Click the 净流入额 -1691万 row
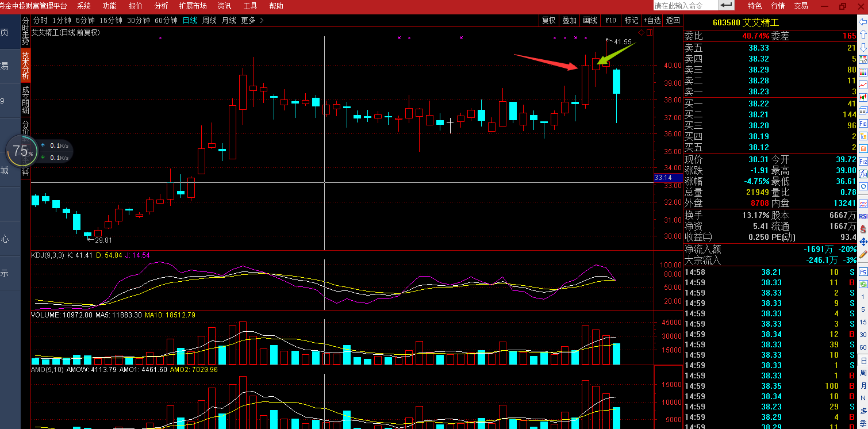This screenshot has width=868, height=429. tap(770, 250)
